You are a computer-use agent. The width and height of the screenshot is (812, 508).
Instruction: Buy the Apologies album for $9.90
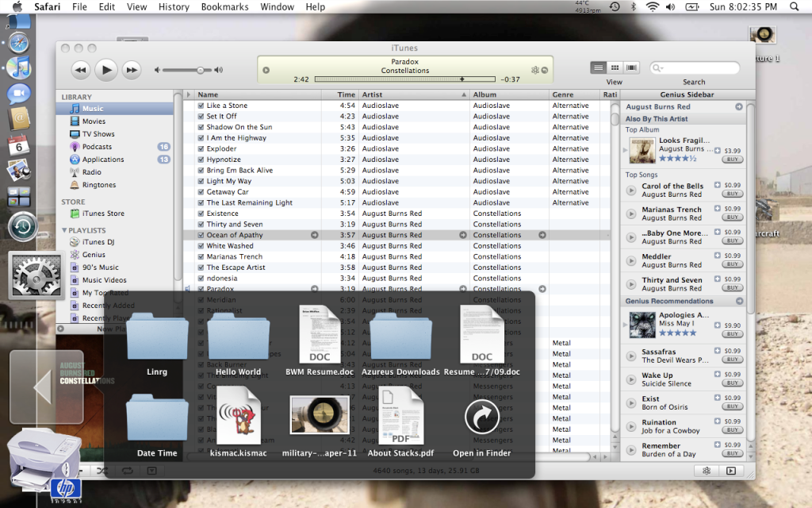pyautogui.click(x=732, y=334)
